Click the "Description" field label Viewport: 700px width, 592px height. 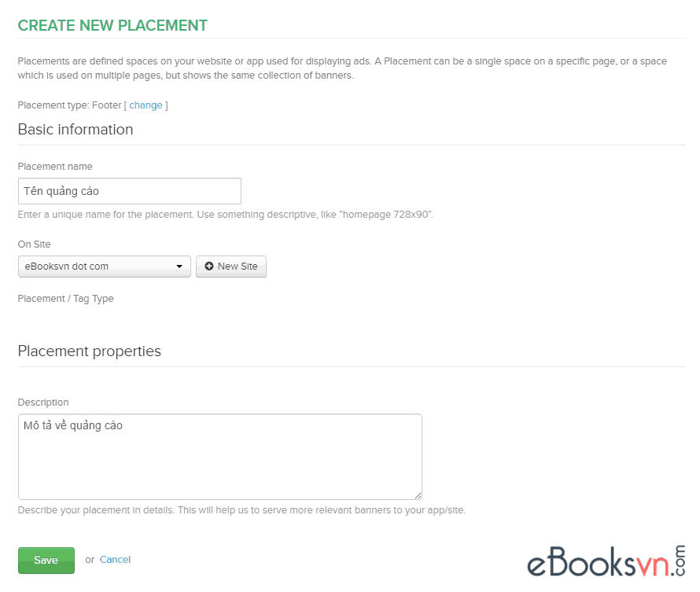[x=43, y=403]
